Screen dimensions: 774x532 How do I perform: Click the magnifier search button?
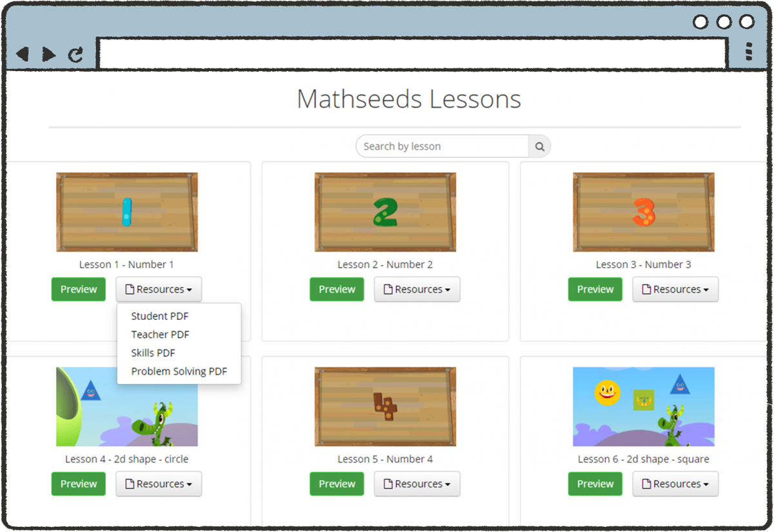click(540, 146)
